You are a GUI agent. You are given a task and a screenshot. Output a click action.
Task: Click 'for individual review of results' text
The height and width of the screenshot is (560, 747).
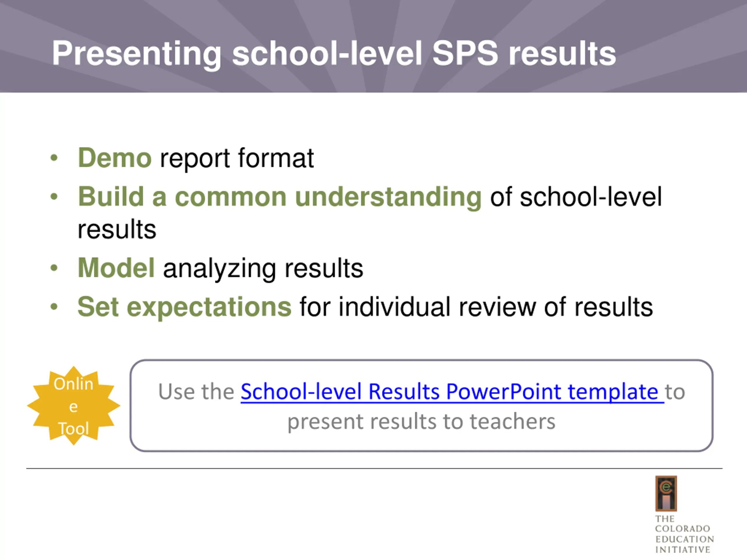coord(476,307)
